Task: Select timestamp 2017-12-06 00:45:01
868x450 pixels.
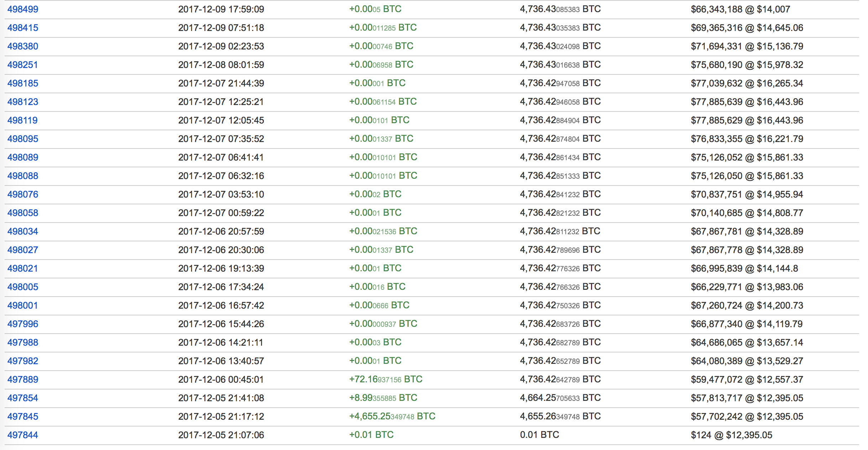Action: click(x=221, y=380)
